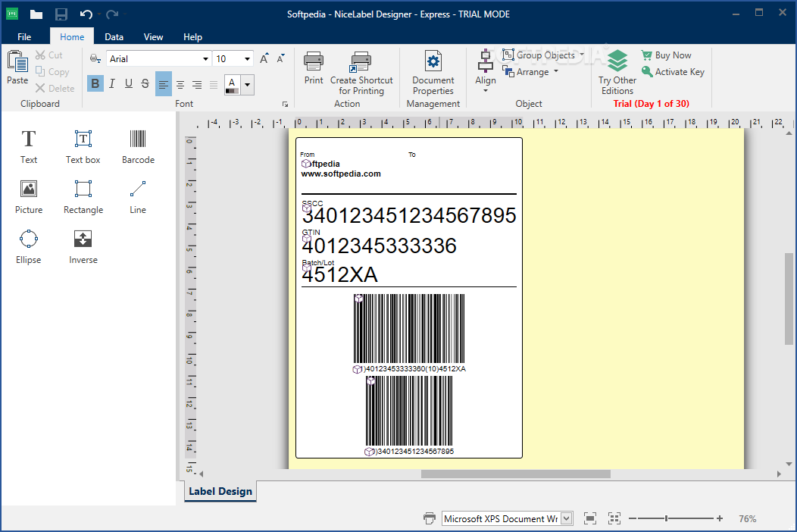
Task: Switch to the Data tab
Action: tap(114, 36)
